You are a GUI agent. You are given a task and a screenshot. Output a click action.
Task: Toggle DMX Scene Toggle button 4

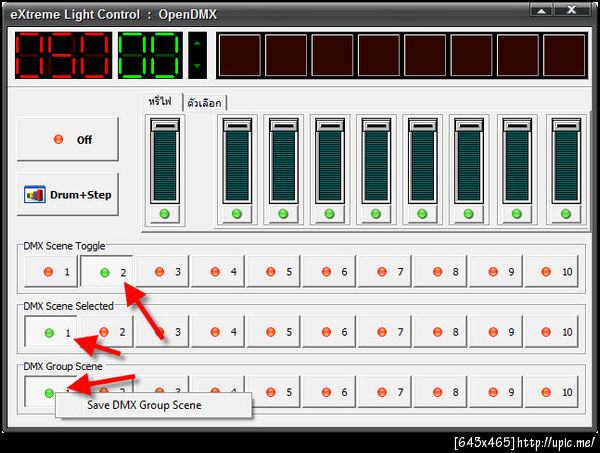(218, 272)
